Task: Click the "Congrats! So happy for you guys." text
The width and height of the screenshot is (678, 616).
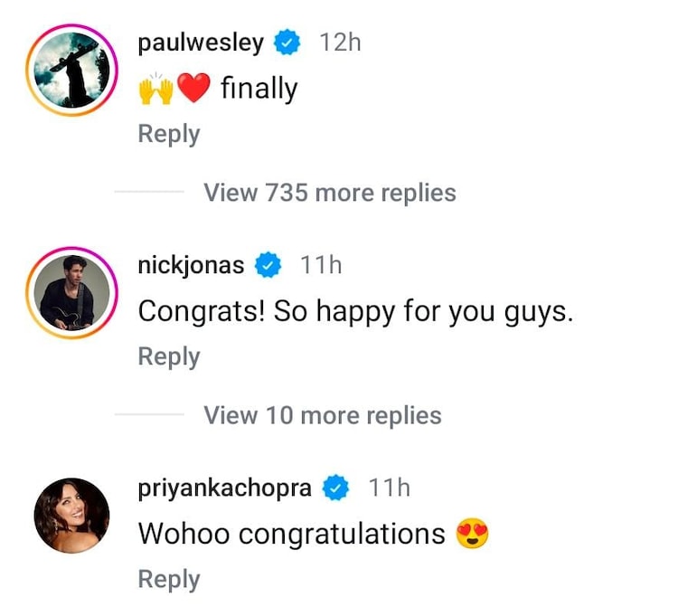Action: 355,311
